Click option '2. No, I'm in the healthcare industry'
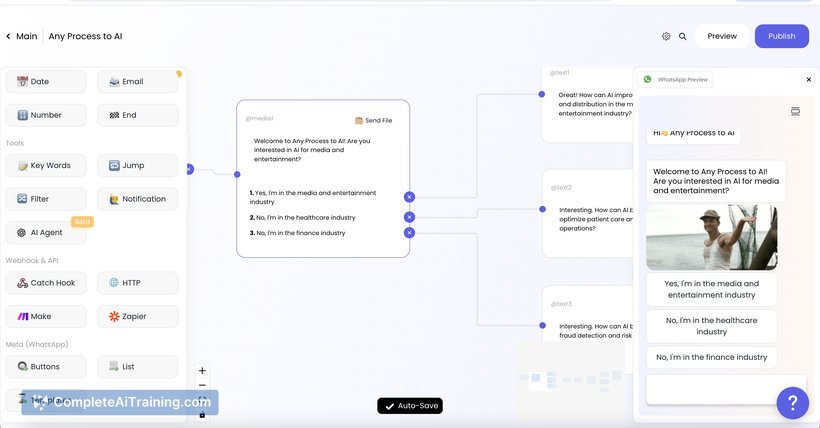 303,217
